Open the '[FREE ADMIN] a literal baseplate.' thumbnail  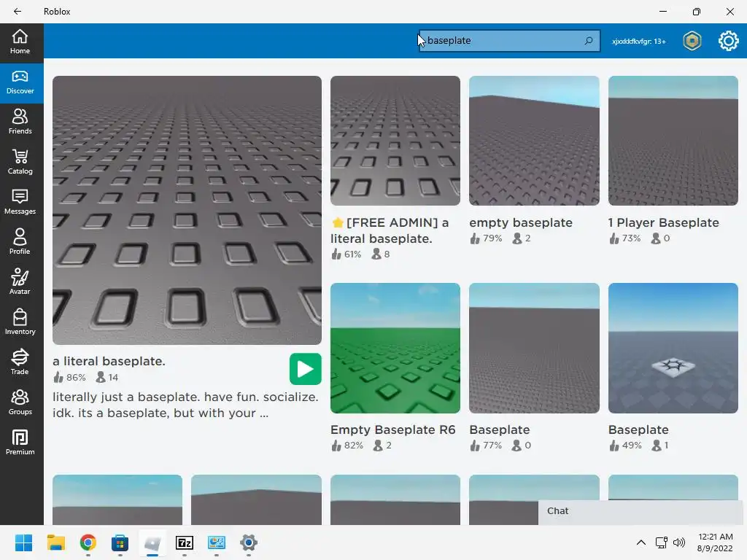[395, 141]
